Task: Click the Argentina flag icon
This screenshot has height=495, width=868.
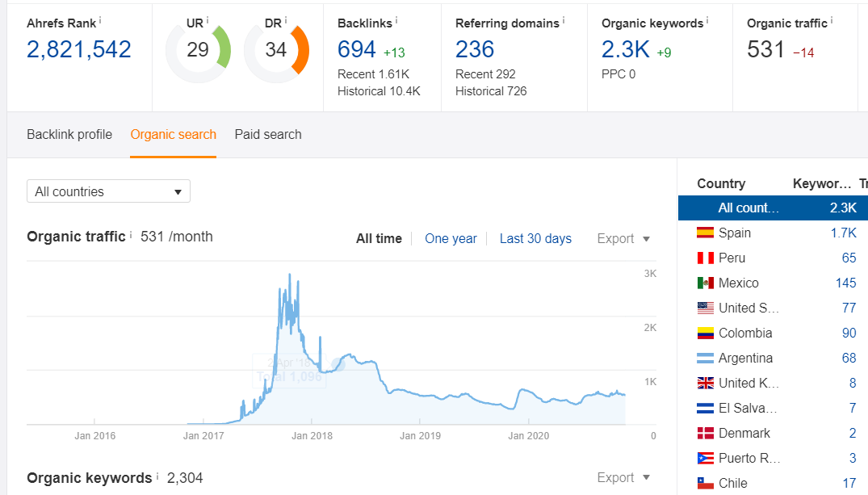Action: pyautogui.click(x=705, y=359)
